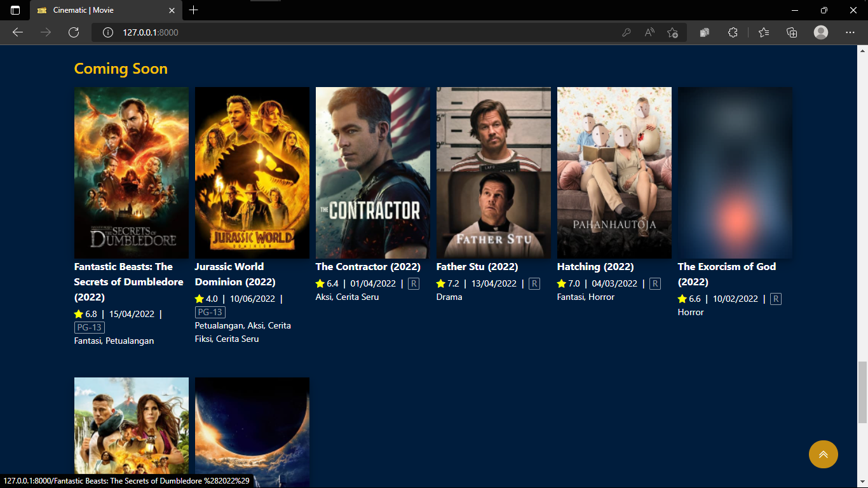Open the jungle adventure poster in second row
Screen dimensions: 868x488
[x=132, y=433]
